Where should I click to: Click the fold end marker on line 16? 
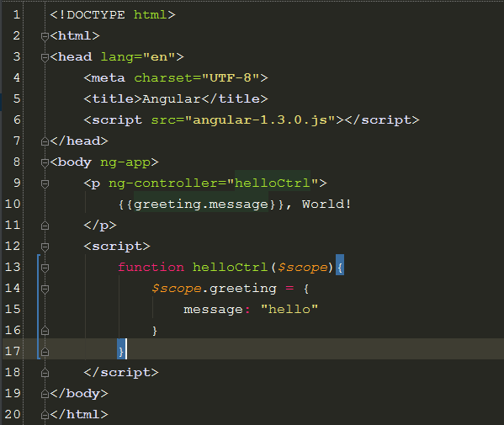[45, 331]
